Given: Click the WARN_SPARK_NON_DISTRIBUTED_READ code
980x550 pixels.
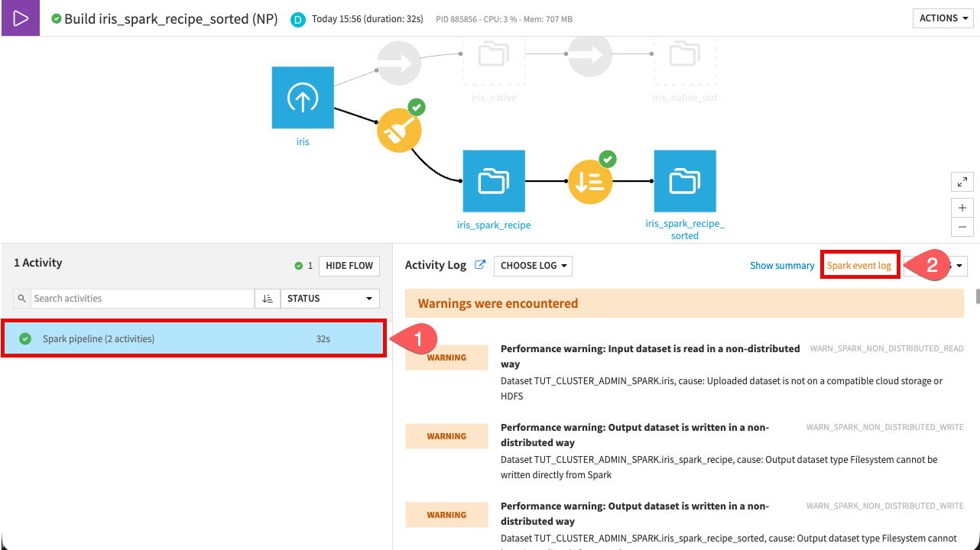Looking at the screenshot, I should (x=887, y=348).
